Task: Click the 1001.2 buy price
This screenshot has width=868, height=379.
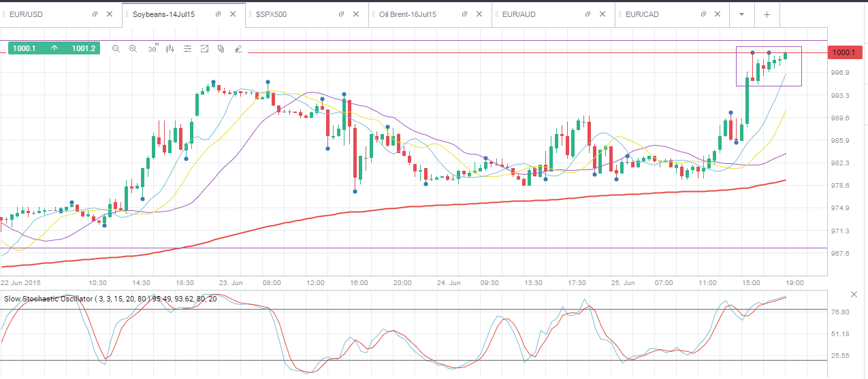Action: pyautogui.click(x=83, y=48)
